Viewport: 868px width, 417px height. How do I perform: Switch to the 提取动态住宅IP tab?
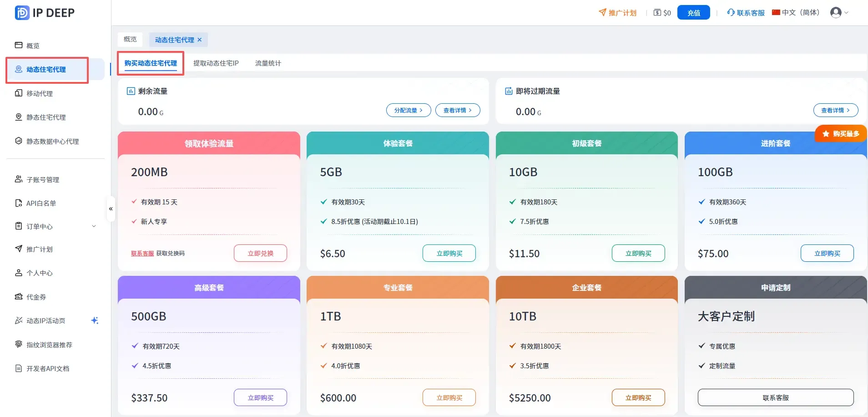point(216,63)
